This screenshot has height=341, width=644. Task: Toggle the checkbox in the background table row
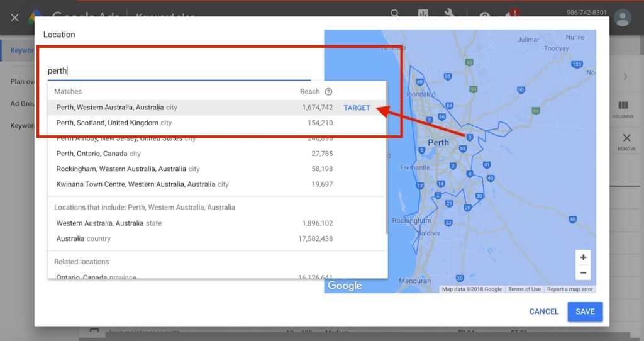(x=94, y=331)
